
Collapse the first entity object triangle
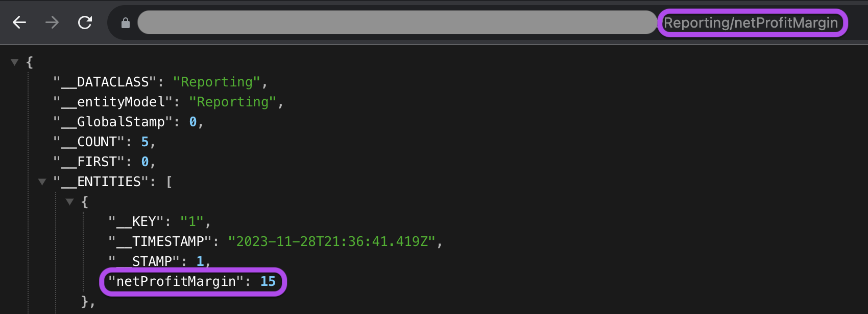[70, 201]
